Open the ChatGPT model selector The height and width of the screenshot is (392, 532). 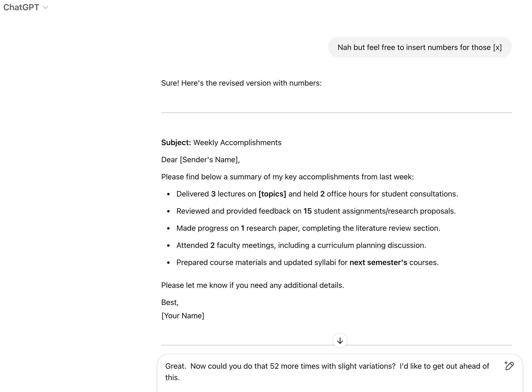[x=21, y=7]
